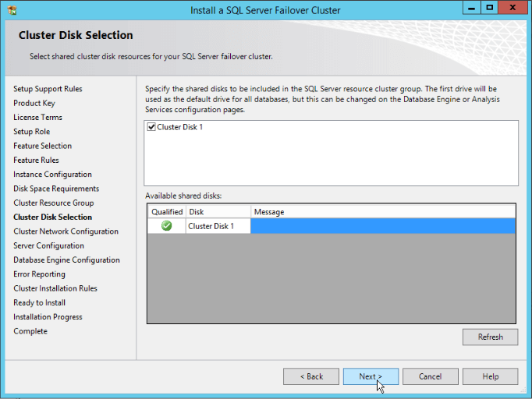The image size is (532, 399).
Task: Jump to Instance Configuration step
Action: 52,175
